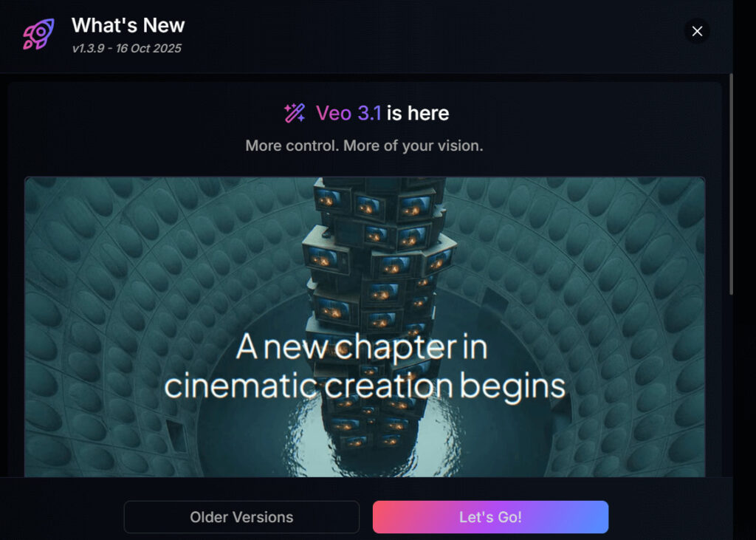Click the magic wand sparkle icon
Screen dimensions: 756x540
pyautogui.click(x=294, y=114)
